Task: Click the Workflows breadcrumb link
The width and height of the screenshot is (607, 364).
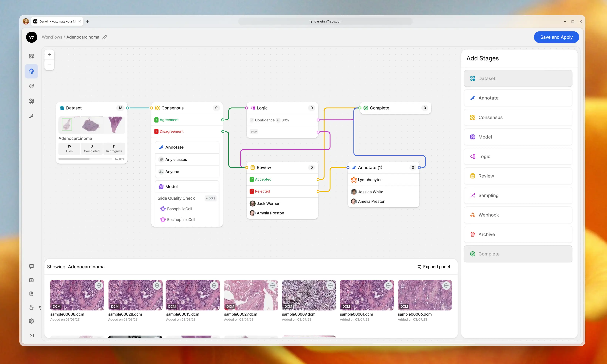Action: click(x=52, y=37)
